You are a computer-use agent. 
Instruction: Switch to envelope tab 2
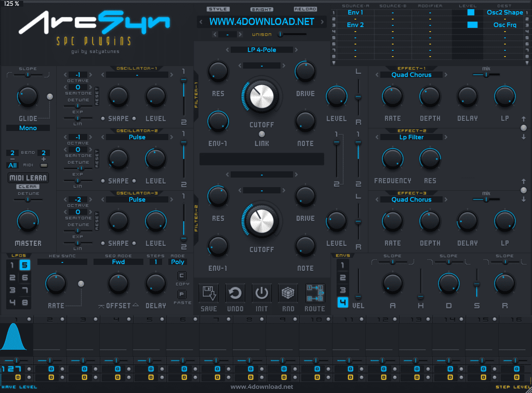point(342,278)
